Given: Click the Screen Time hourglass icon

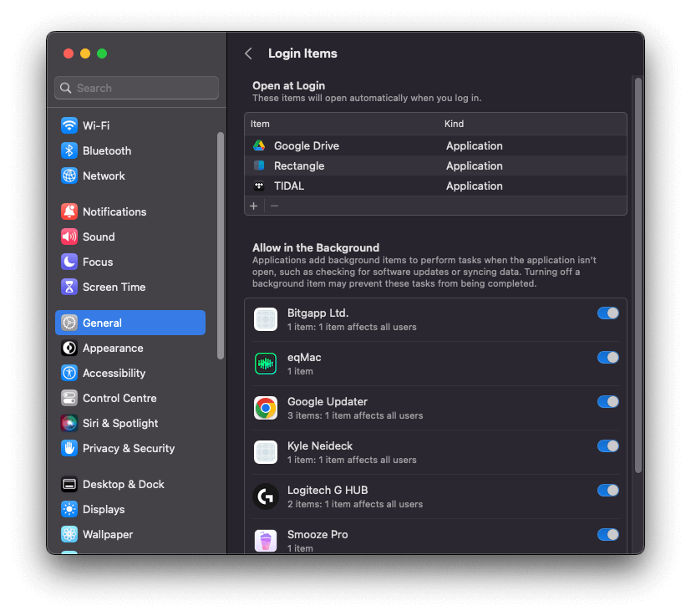Looking at the screenshot, I should click(69, 287).
